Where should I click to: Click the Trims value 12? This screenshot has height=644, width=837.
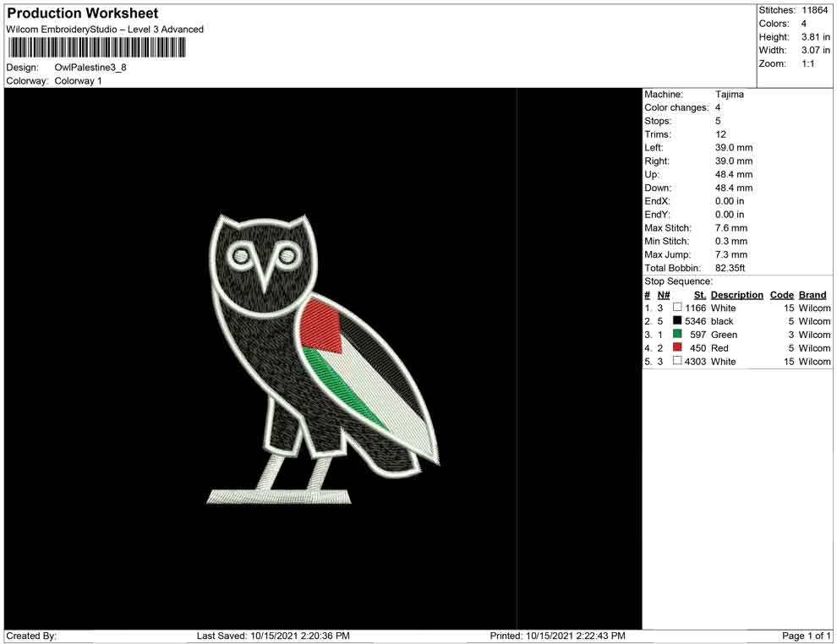(720, 134)
